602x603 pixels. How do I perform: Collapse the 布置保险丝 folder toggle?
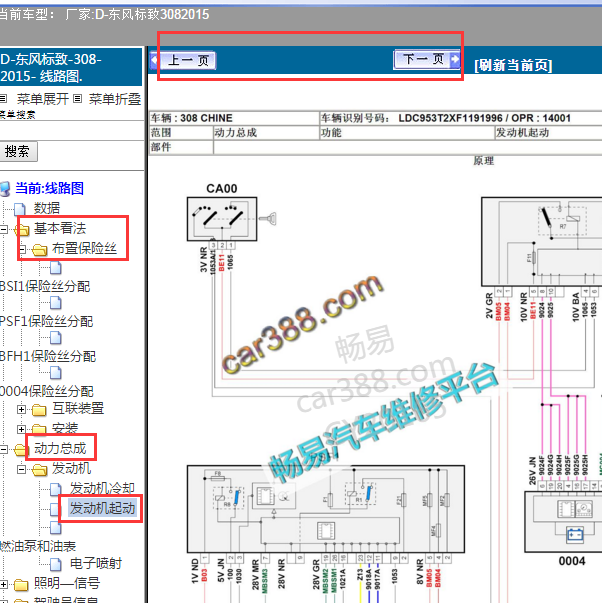22,249
